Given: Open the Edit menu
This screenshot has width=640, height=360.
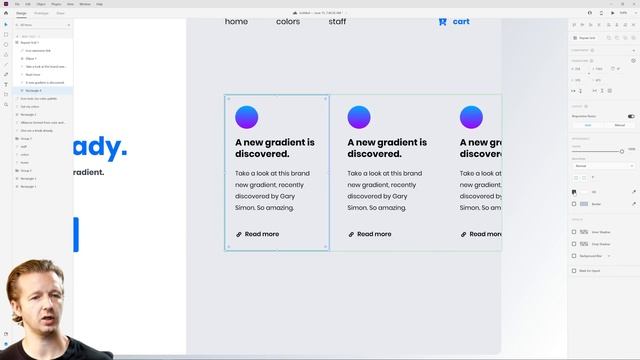Looking at the screenshot, I should pyautogui.click(x=28, y=4).
